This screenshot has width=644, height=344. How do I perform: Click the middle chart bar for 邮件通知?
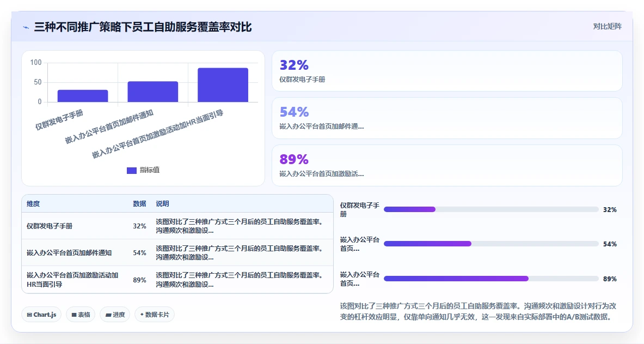tap(153, 92)
